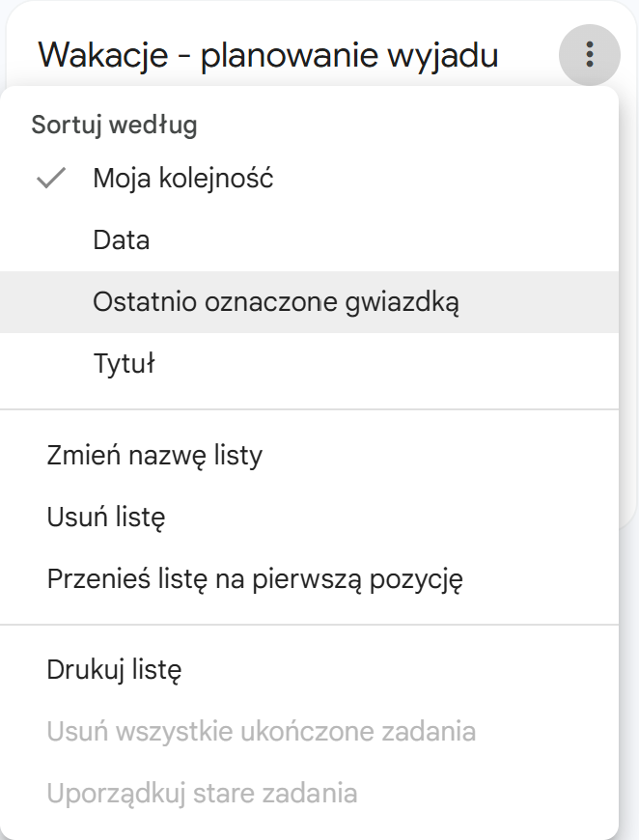Open Zmień nazwę listy
This screenshot has height=840, width=639.
[154, 455]
